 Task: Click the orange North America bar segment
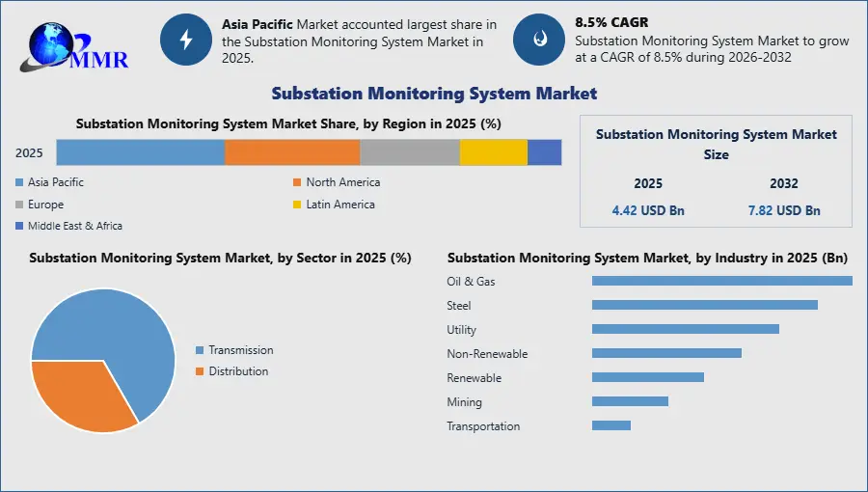292,152
